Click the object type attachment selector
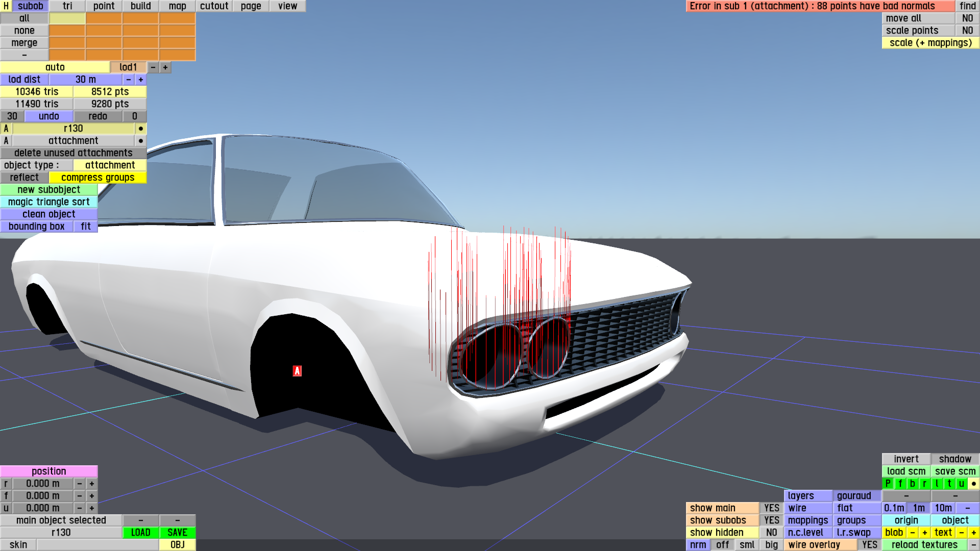Screen dimensions: 980x551 point(110,165)
